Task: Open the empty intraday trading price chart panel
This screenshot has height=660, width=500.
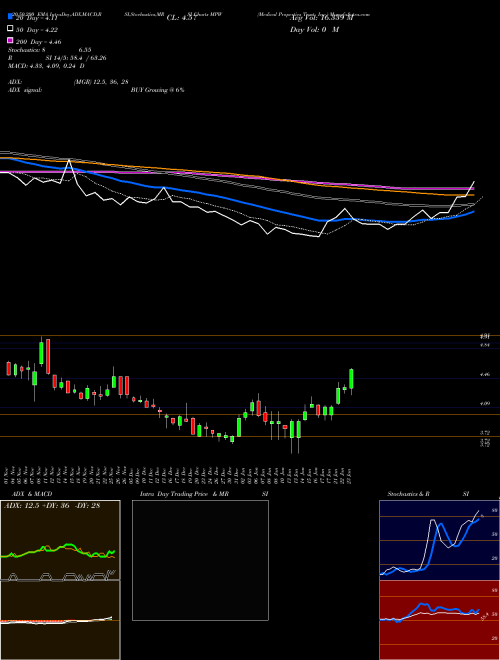Action: (200, 560)
